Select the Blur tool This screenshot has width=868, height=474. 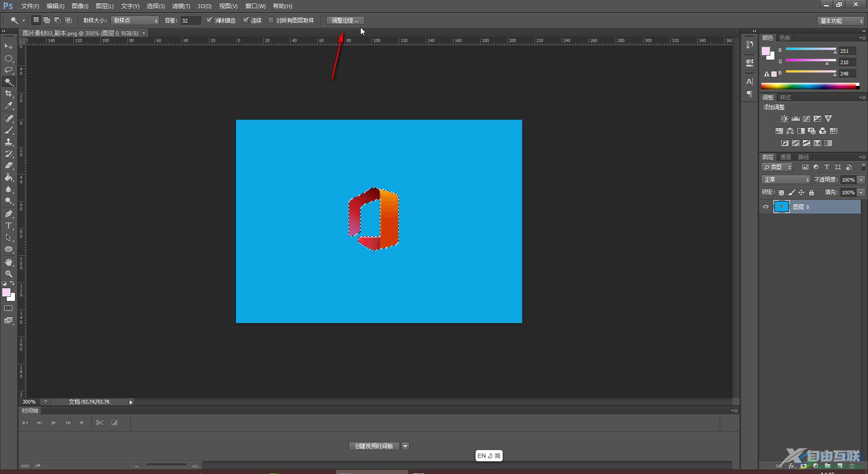[x=9, y=189]
